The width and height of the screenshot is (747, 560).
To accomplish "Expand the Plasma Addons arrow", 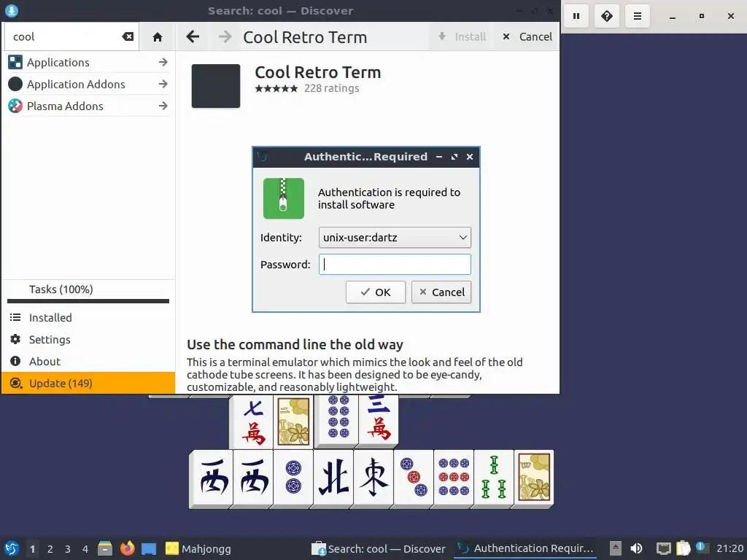I will tap(163, 106).
